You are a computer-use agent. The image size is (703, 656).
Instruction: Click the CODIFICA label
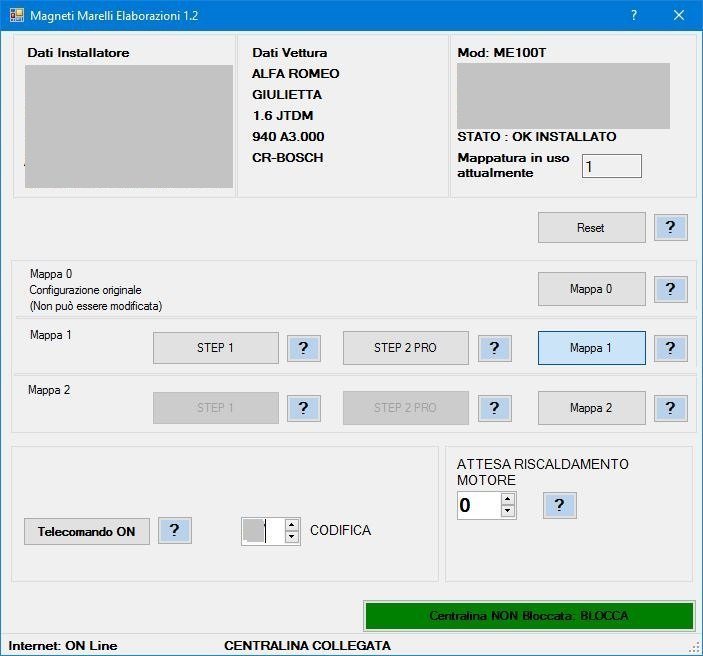point(340,530)
